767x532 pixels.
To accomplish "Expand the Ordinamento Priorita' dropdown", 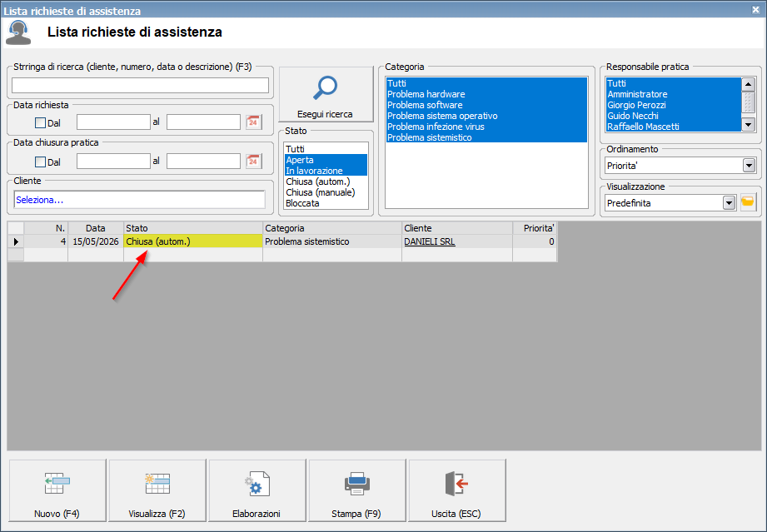I will pos(749,166).
